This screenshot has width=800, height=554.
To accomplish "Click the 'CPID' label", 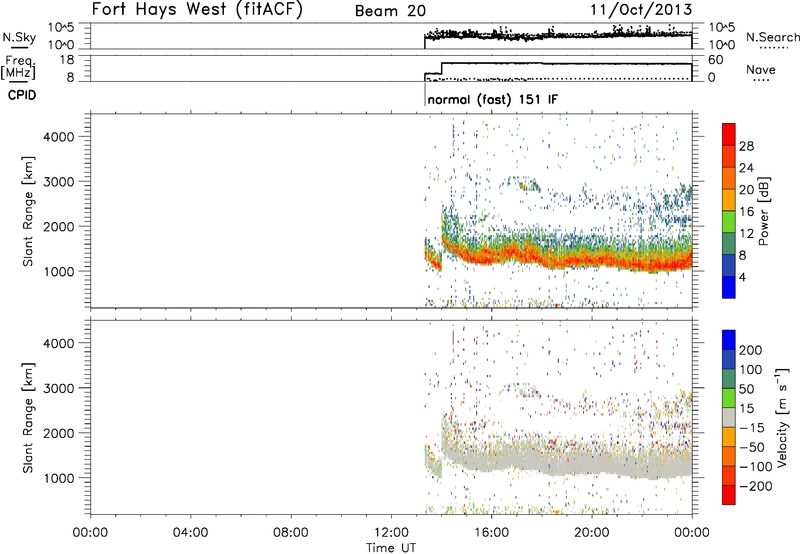I will [22, 95].
